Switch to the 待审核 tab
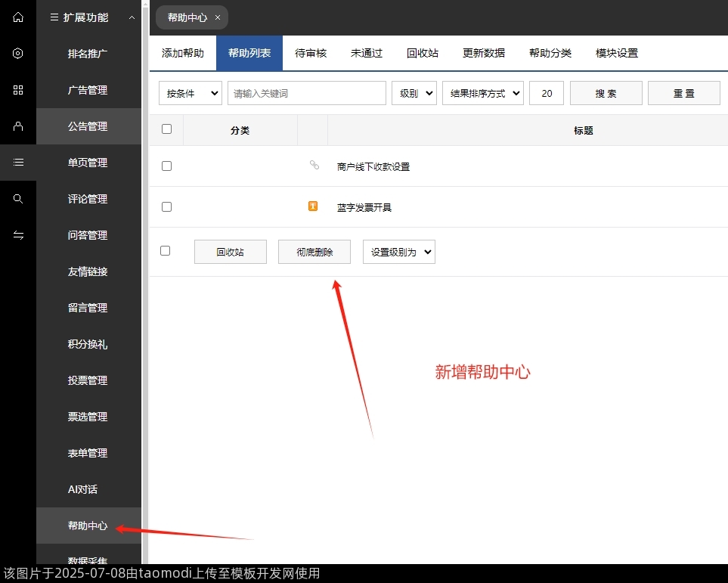This screenshot has height=583, width=728. [x=310, y=53]
